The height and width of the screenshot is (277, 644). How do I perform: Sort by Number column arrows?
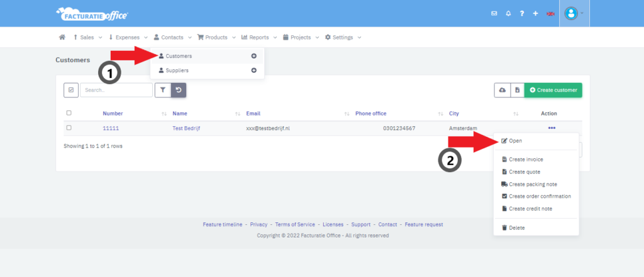[x=164, y=114]
